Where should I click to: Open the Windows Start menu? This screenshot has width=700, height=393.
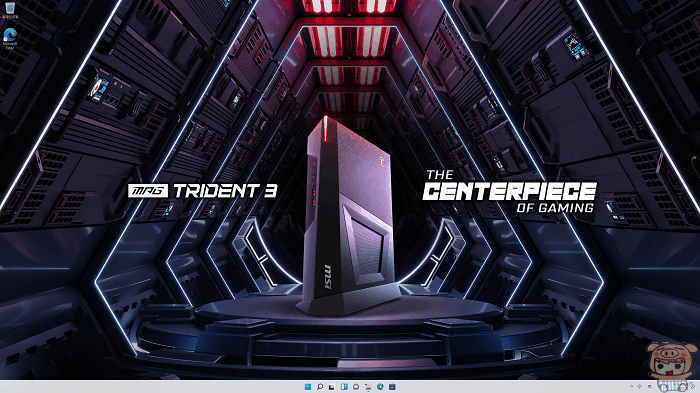click(308, 387)
